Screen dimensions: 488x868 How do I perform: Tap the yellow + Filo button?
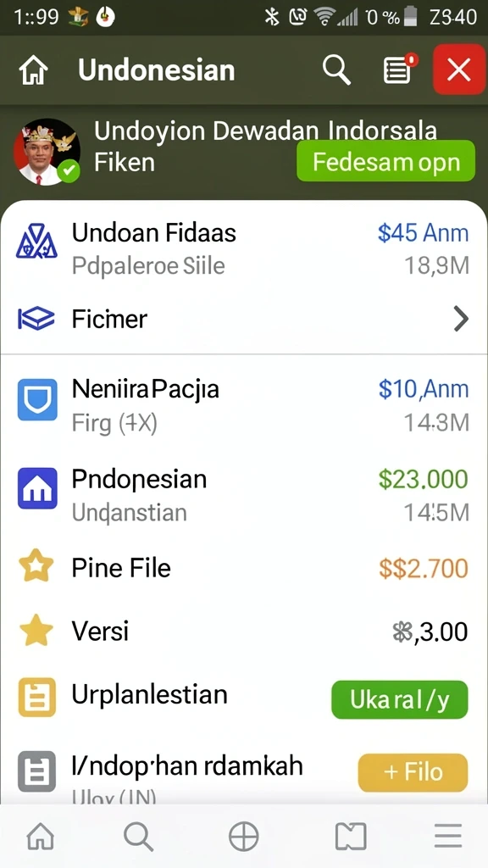click(413, 772)
